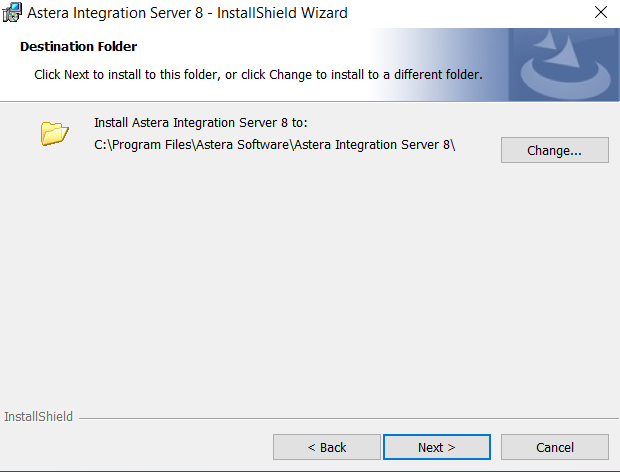Click the installer icon in the title bar
The image size is (620, 472).
(x=11, y=13)
